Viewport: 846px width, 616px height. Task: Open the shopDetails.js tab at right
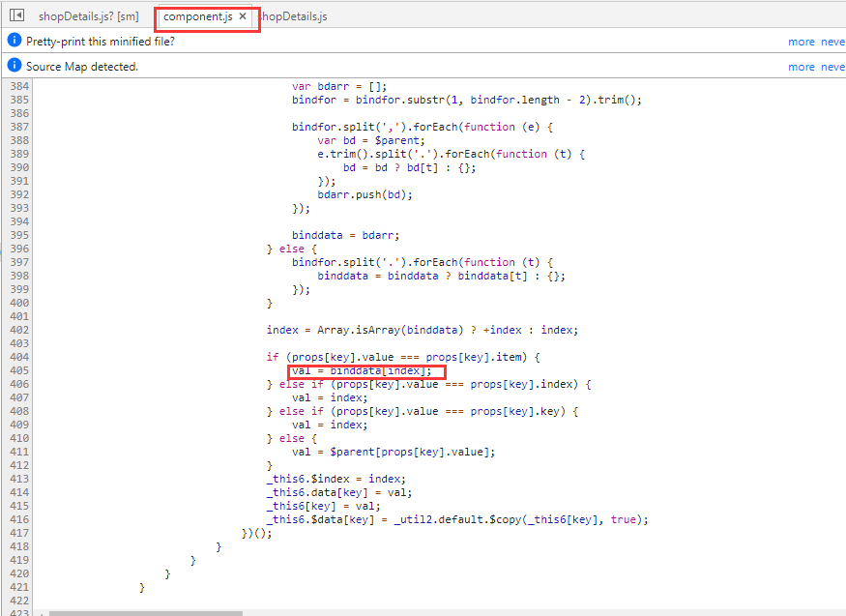pos(293,16)
